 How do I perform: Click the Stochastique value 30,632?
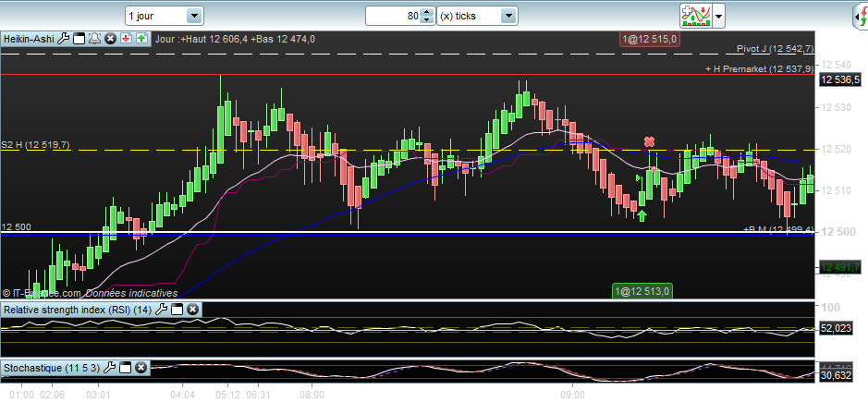tap(836, 375)
